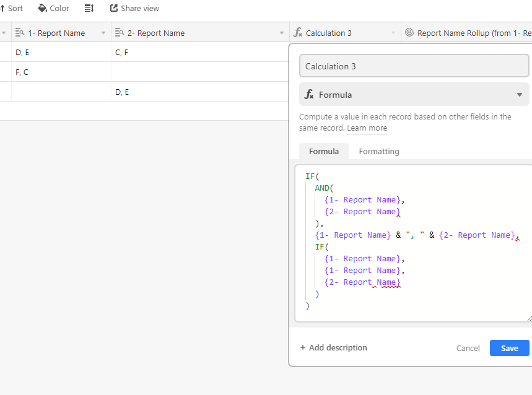Click the fx icon in the field type selector

click(309, 94)
